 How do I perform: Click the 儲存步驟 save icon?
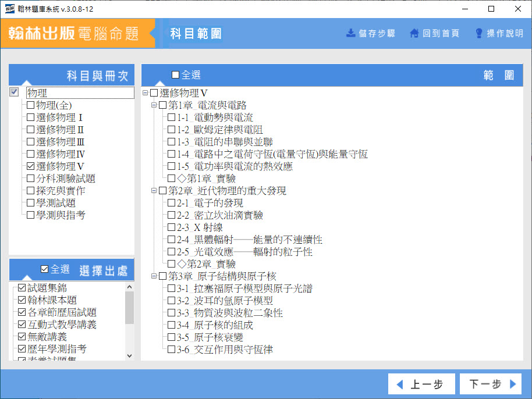pos(351,33)
